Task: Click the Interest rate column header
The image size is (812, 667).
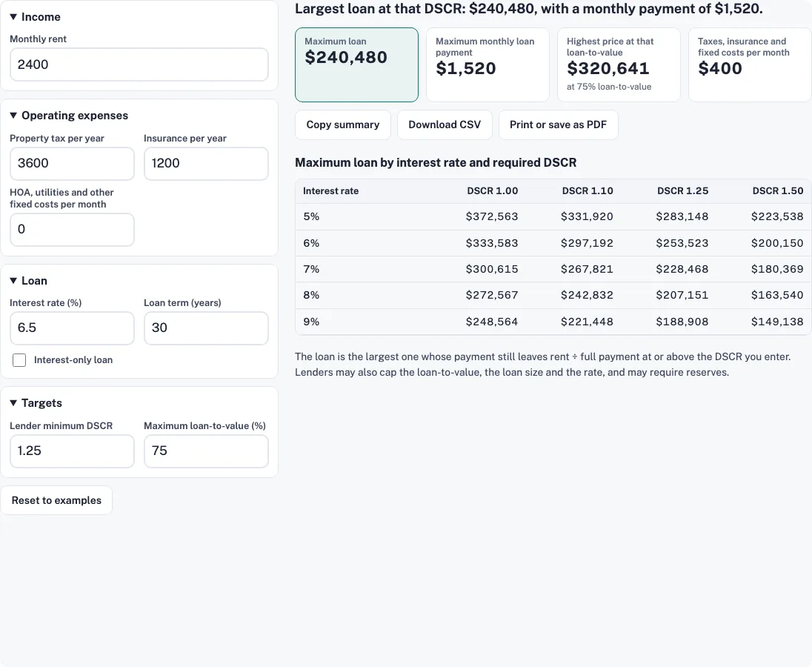Action: (331, 191)
